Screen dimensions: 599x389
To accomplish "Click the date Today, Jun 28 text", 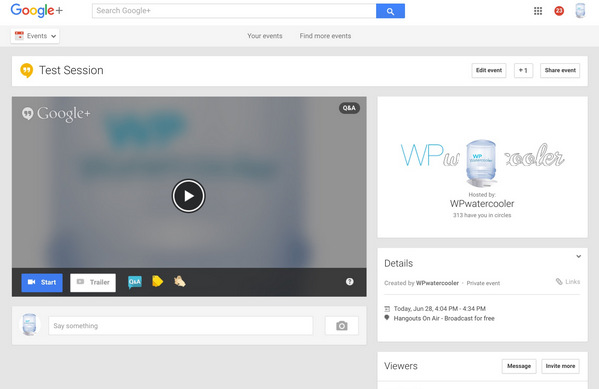I will [440, 309].
